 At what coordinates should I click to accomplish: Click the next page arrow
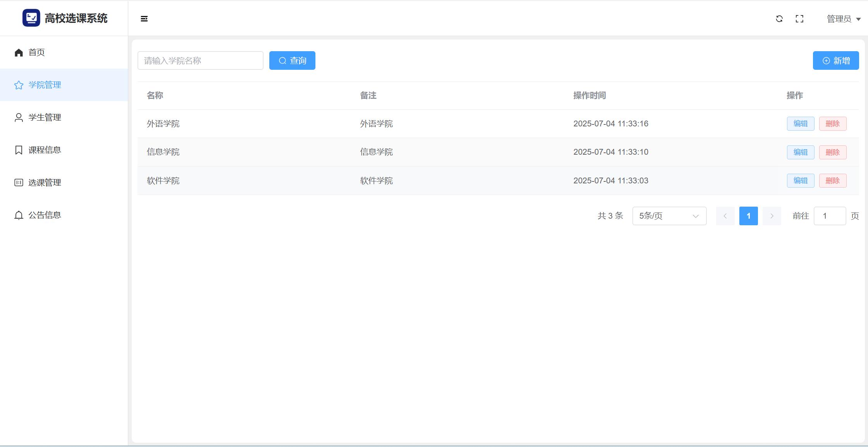pos(772,216)
